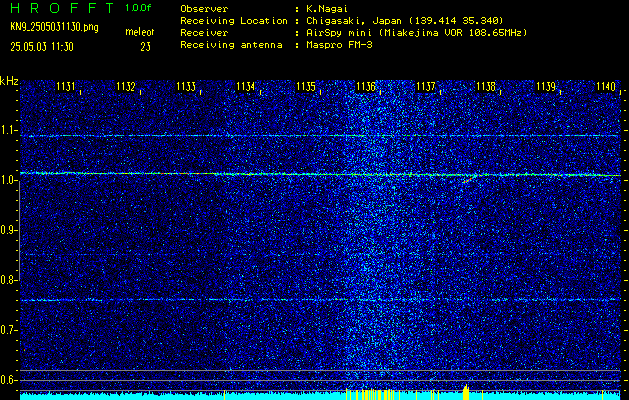Click the red meteor echo streak near 1138
Image resolution: width=629 pixels, height=400 pixels.
pyautogui.click(x=469, y=179)
